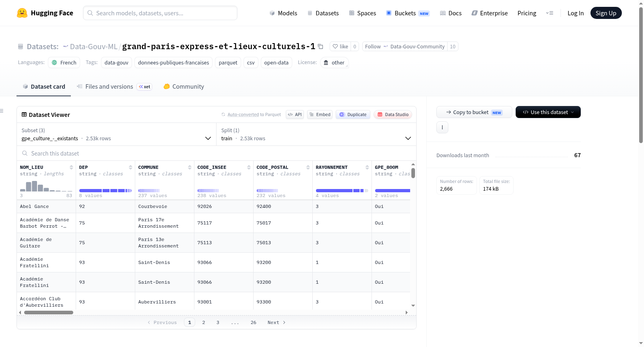Open the Subset selector dropdown
Image resolution: width=644 pixels, height=347 pixels.
116,134
